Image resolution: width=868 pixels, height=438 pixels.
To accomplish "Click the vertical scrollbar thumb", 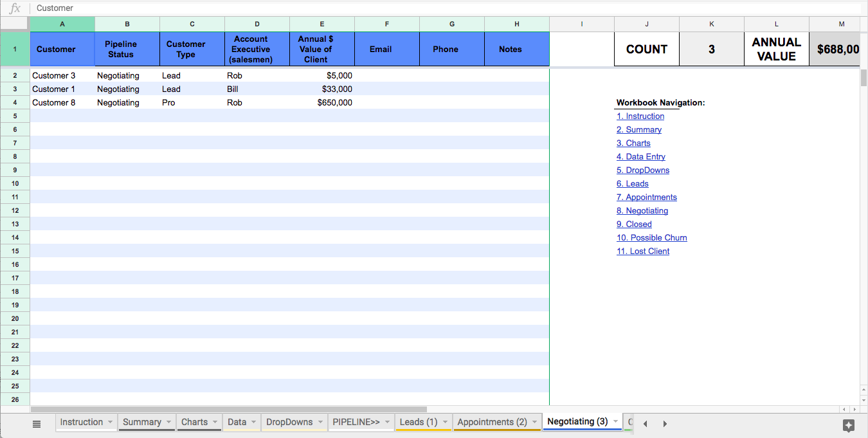I will pyautogui.click(x=863, y=77).
